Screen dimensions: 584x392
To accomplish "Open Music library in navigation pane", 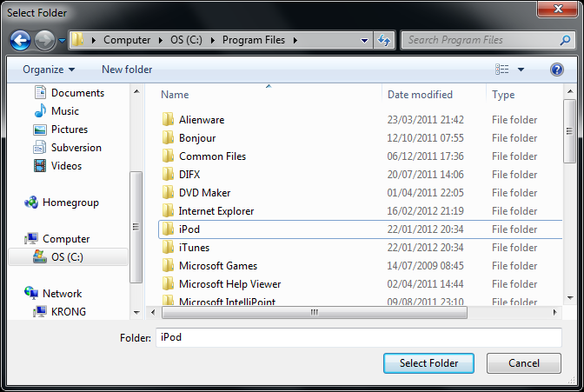I will coord(56,110).
